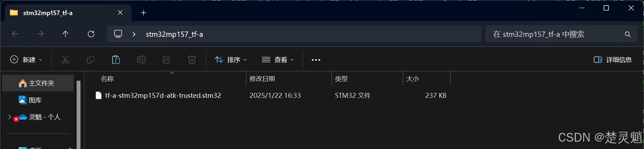The width and height of the screenshot is (644, 149).
Task: Open the 排序 sort dropdown
Action: pyautogui.click(x=231, y=60)
